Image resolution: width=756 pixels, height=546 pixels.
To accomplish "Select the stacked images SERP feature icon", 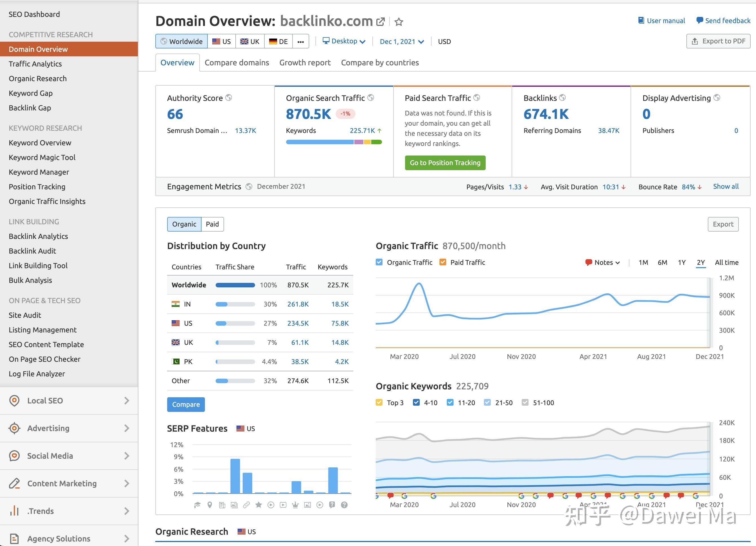I will coord(234,505).
